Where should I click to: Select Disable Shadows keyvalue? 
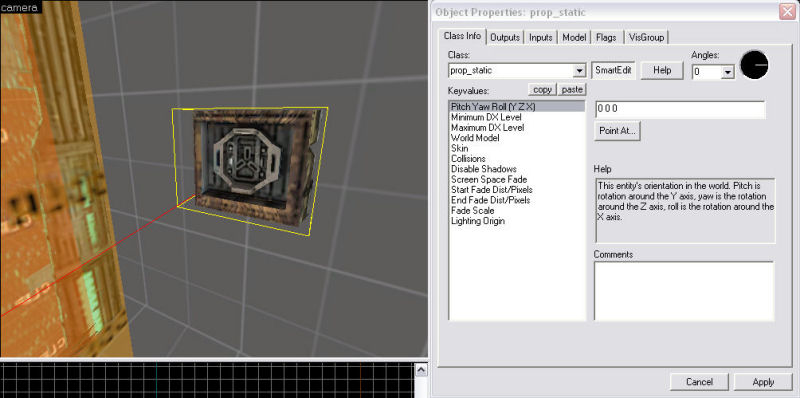tap(516, 169)
